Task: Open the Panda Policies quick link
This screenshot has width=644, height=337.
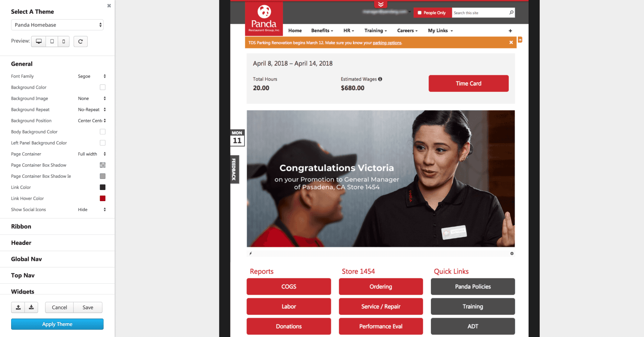Action: click(x=473, y=287)
